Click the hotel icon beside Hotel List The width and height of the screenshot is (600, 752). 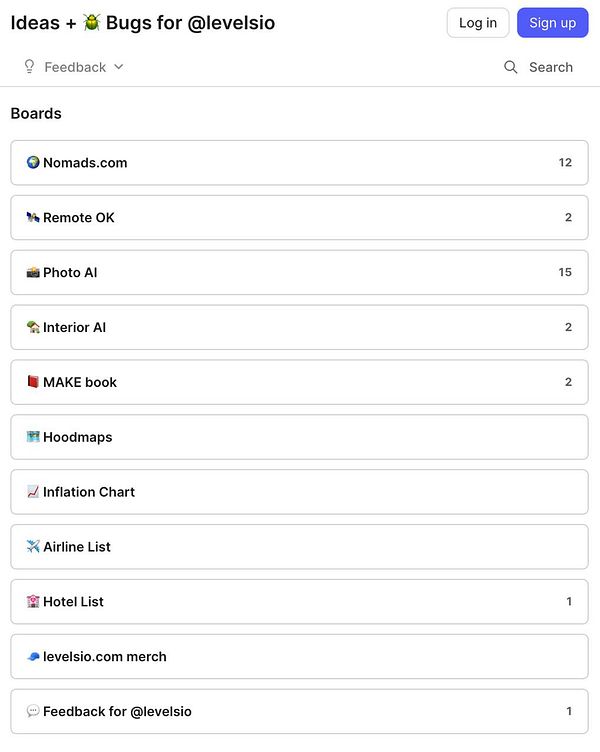pos(33,602)
